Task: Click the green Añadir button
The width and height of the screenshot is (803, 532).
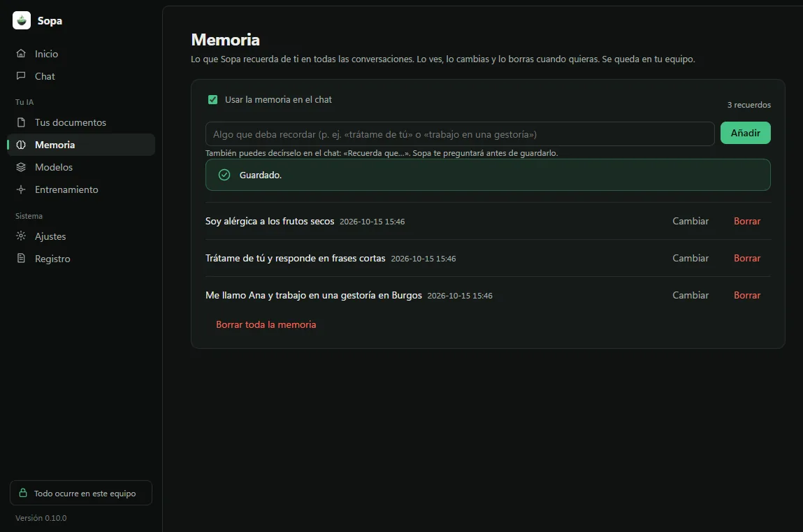Action: tap(745, 133)
